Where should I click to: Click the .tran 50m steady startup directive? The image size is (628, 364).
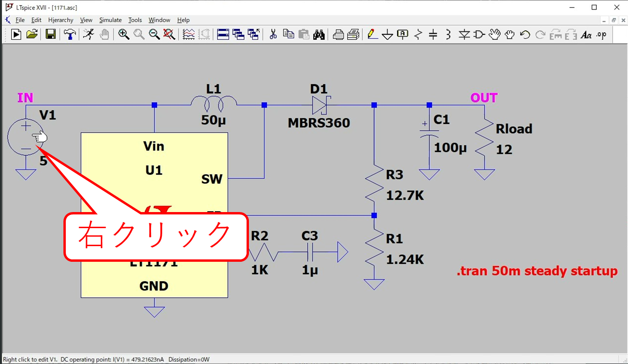pyautogui.click(x=537, y=271)
